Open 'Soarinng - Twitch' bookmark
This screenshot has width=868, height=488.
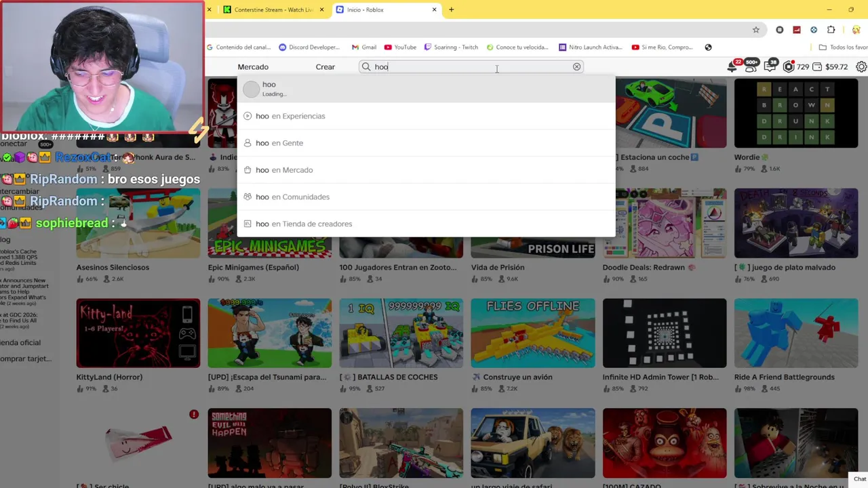[451, 47]
